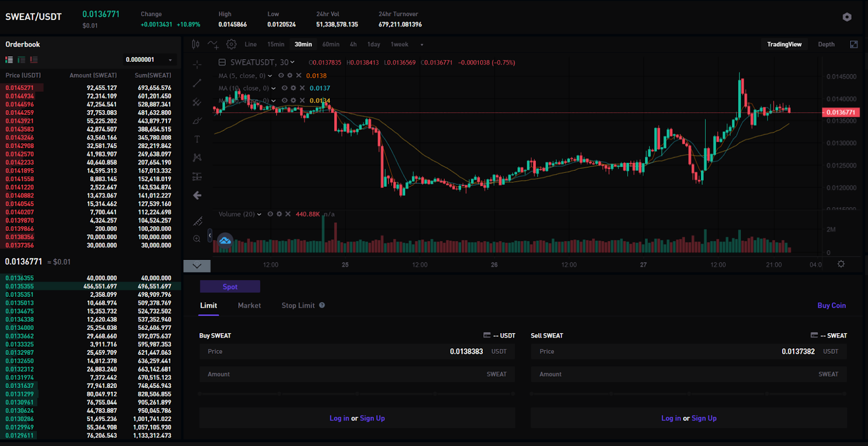Switch chart to Line view

tap(251, 44)
